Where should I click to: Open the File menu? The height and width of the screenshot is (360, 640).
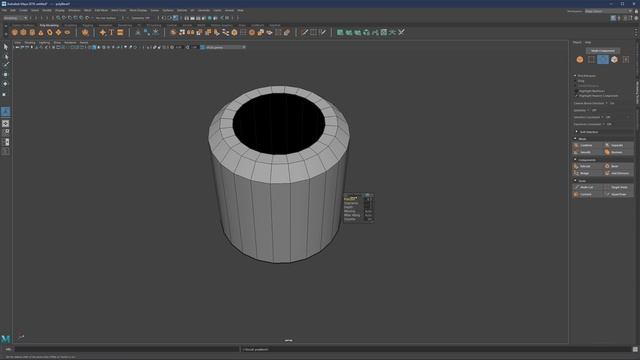4,11
